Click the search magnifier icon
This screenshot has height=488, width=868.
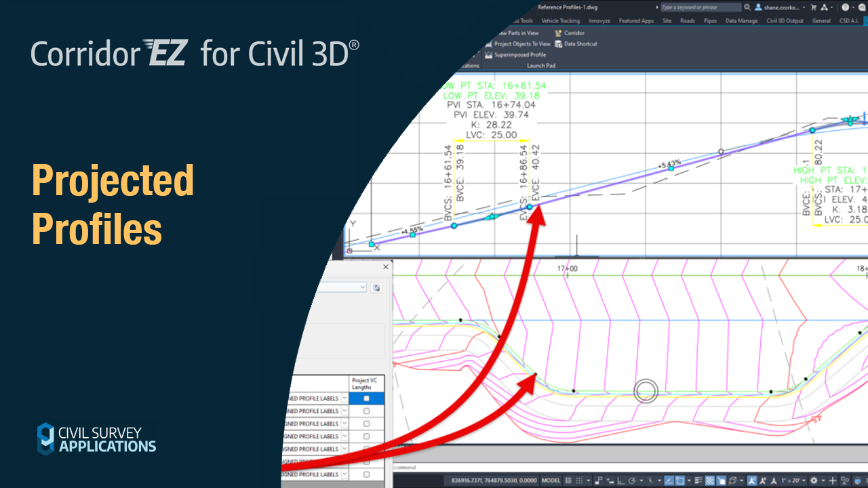(747, 7)
